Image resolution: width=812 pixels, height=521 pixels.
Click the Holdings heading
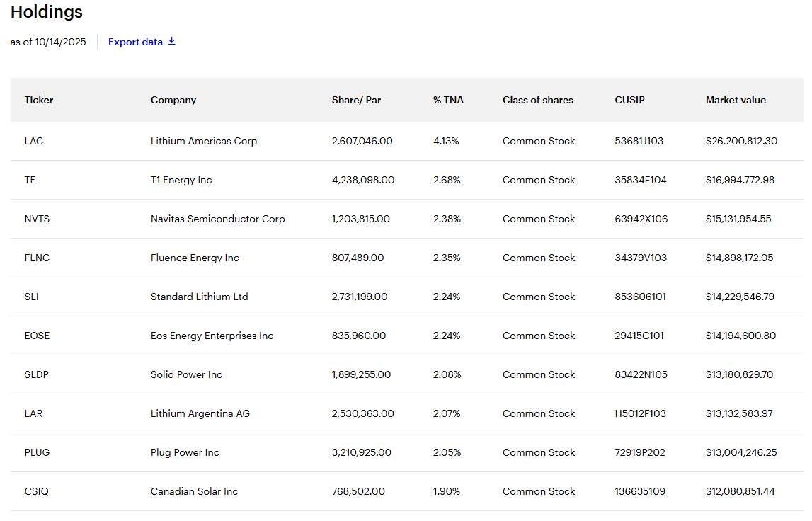[47, 12]
